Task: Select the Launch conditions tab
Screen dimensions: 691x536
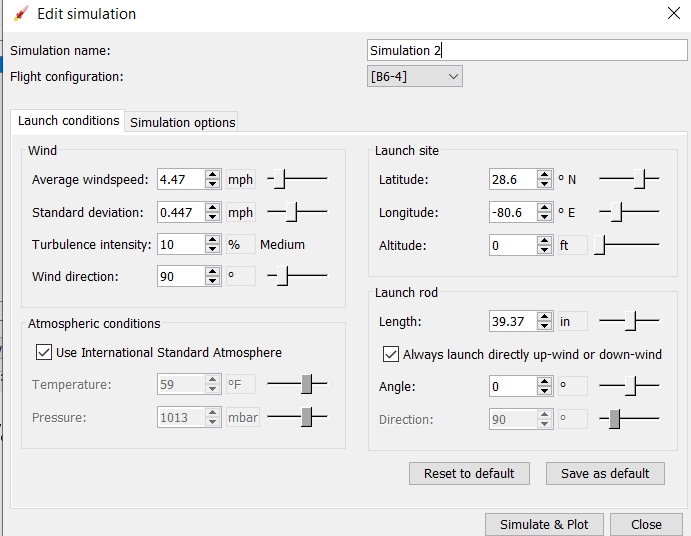Action: 68,120
